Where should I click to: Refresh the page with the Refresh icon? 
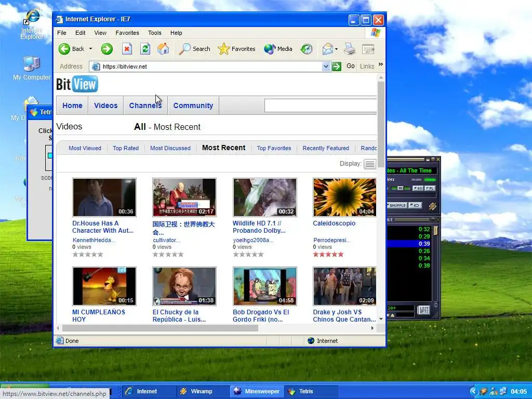[145, 49]
